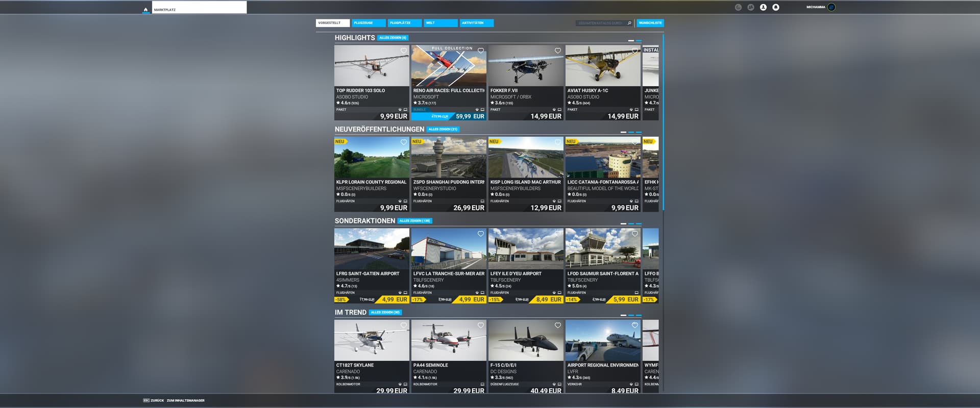Click the first greyed top-bar icon

pyautogui.click(x=738, y=7)
